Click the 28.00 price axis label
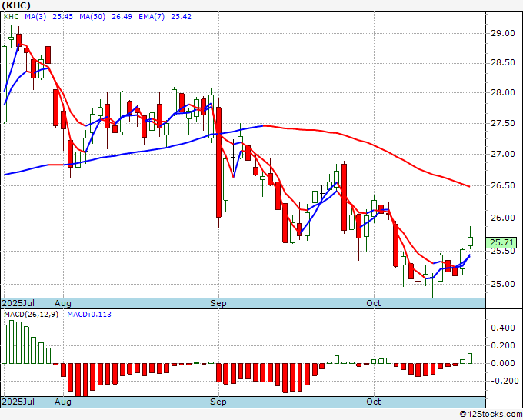The width and height of the screenshot is (523, 420). tap(503, 93)
